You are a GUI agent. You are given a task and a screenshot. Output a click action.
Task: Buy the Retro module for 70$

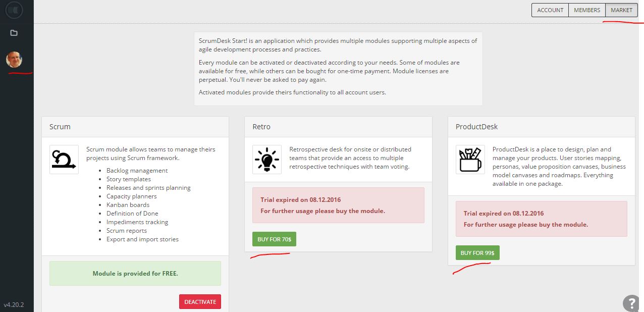click(x=274, y=239)
